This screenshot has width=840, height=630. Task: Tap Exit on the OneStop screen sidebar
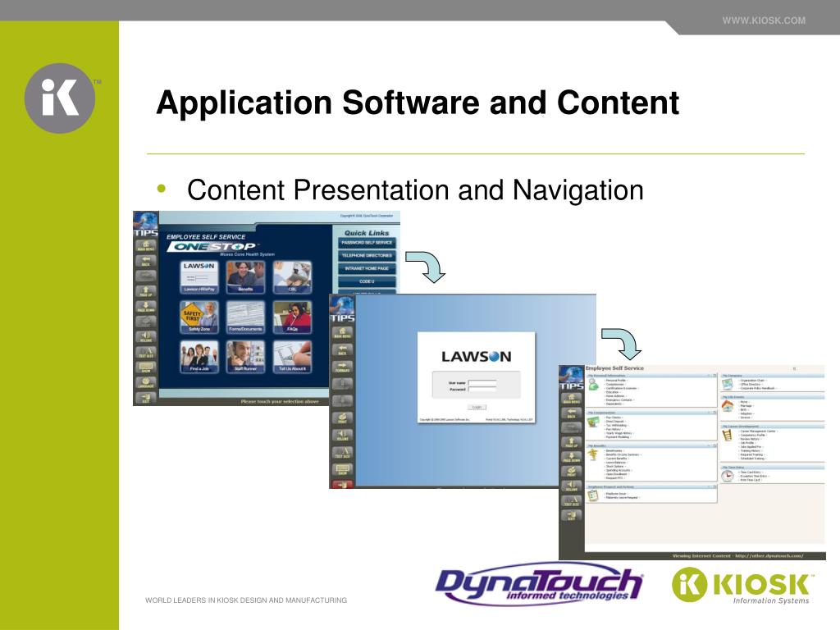146,398
